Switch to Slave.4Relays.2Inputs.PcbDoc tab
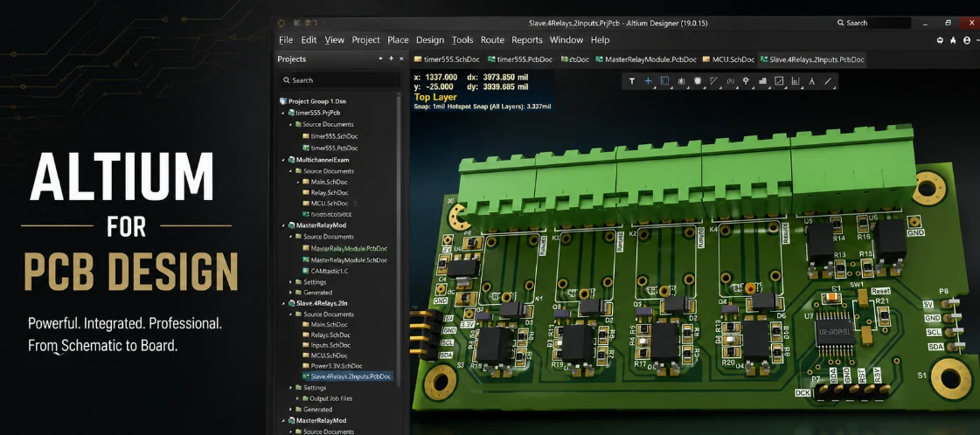 (x=812, y=59)
